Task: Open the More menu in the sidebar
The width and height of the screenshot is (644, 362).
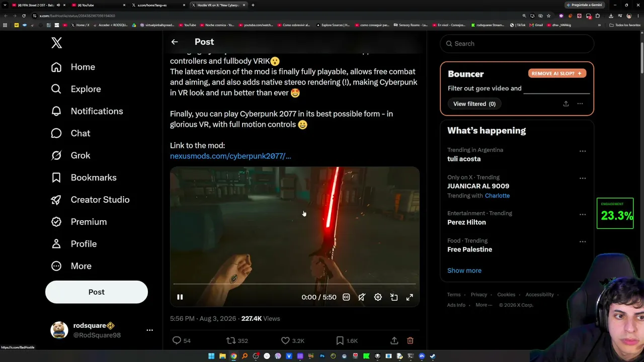Action: [x=71, y=266]
